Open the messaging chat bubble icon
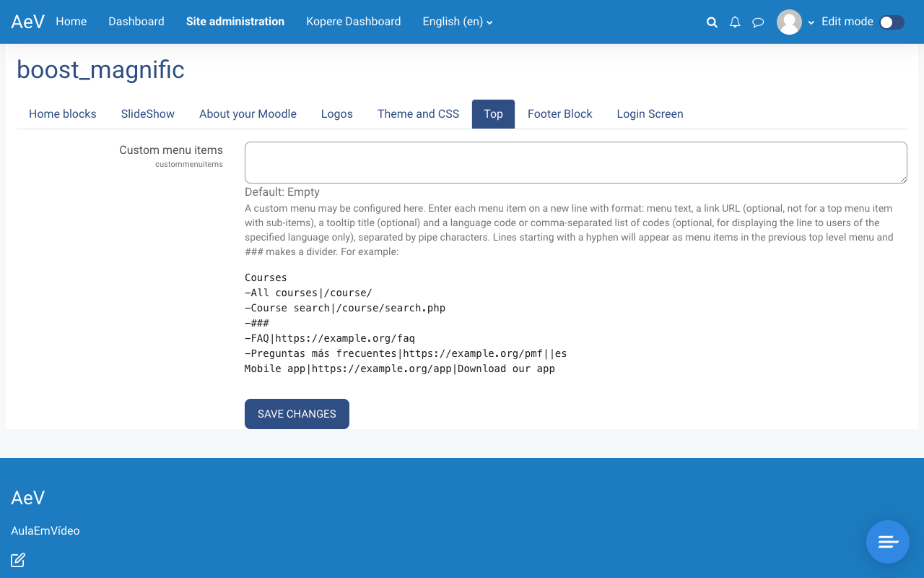This screenshot has width=924, height=578. [758, 22]
